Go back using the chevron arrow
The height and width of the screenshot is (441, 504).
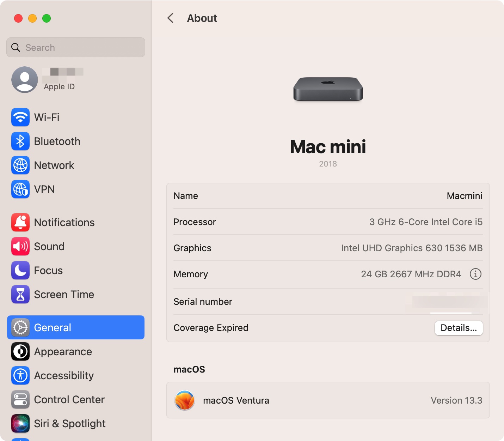(x=171, y=18)
